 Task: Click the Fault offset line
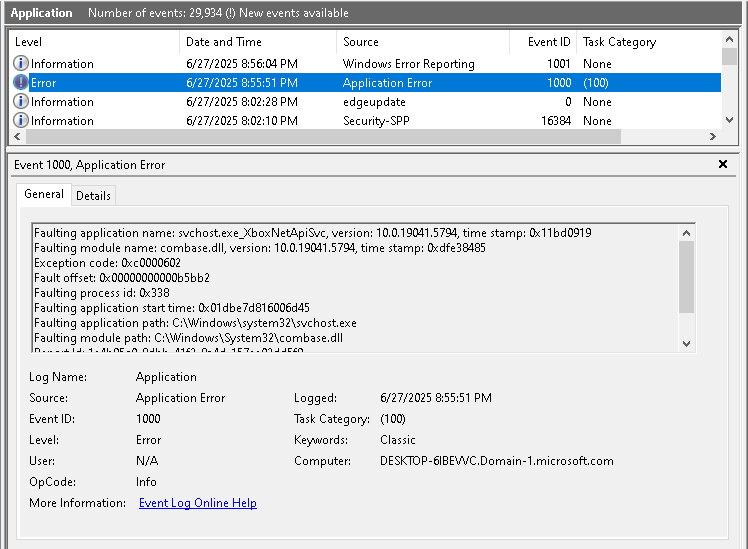[x=122, y=278]
